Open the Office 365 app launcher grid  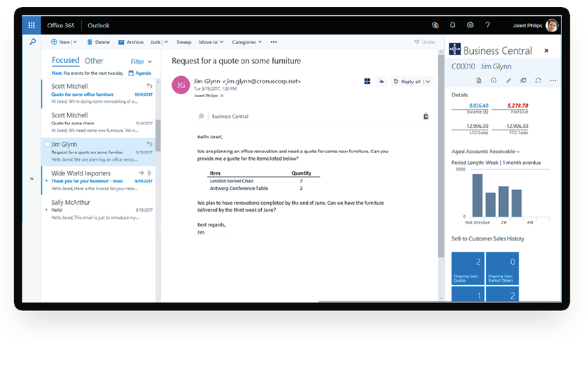tap(32, 25)
